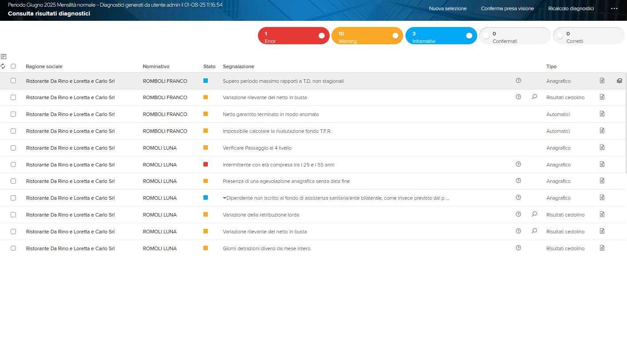Expand the Dipendente non iscritto message triangle
627x364 pixels.
click(224, 198)
